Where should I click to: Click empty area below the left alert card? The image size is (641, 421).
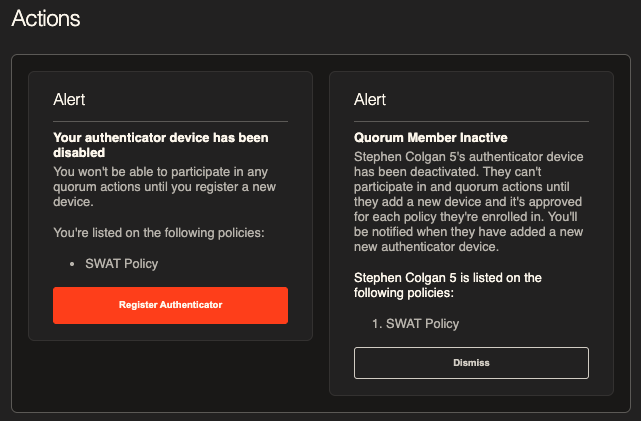pyautogui.click(x=170, y=376)
